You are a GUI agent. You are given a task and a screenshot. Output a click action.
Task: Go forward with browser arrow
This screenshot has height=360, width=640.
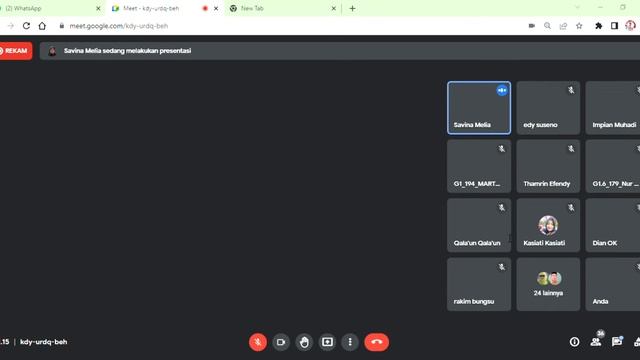(x=11, y=26)
